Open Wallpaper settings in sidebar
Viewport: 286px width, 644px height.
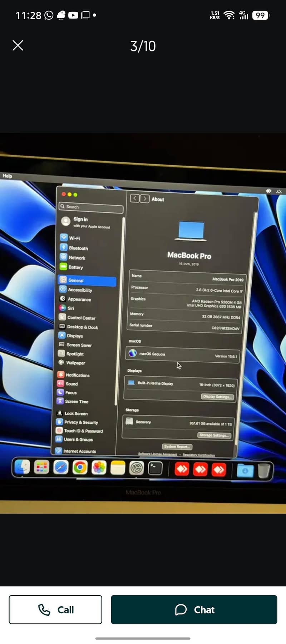pyautogui.click(x=72, y=363)
